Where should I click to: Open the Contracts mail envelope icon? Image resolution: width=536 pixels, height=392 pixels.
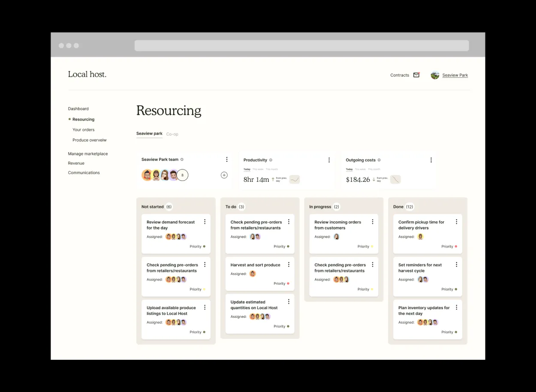point(416,75)
